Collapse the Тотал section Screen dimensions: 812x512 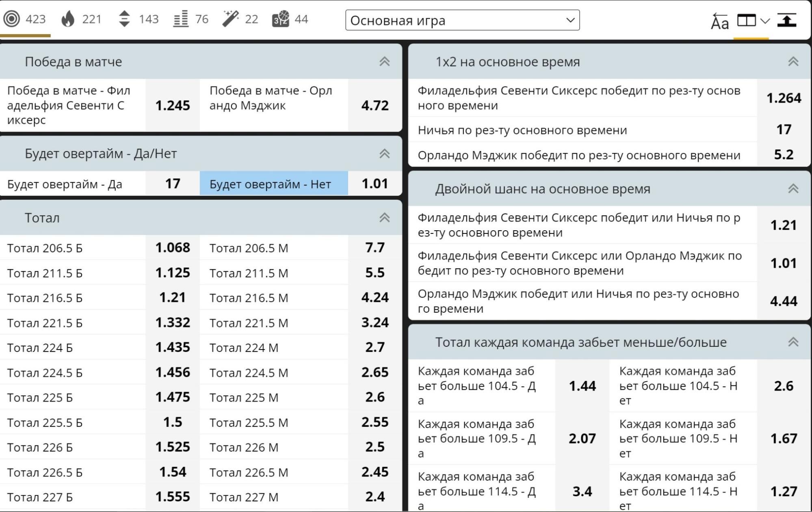[384, 218]
